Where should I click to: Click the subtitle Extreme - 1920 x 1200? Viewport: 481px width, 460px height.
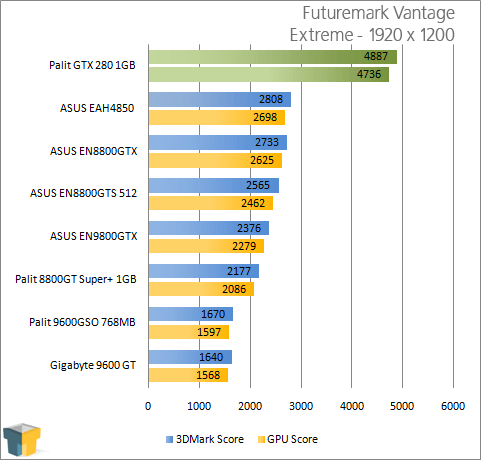pyautogui.click(x=372, y=35)
